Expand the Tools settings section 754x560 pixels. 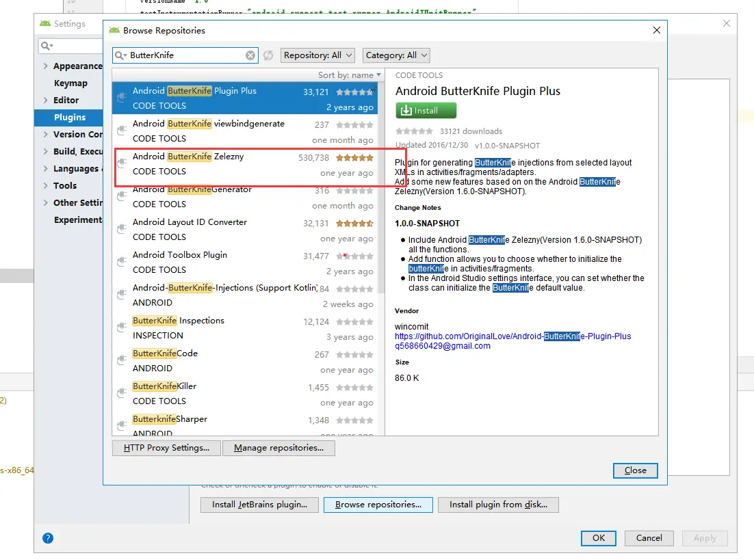46,185
